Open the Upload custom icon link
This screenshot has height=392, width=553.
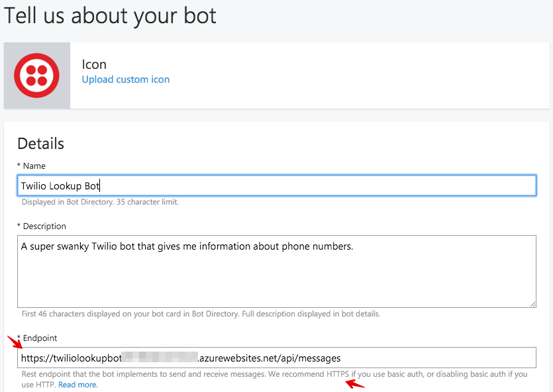click(126, 79)
